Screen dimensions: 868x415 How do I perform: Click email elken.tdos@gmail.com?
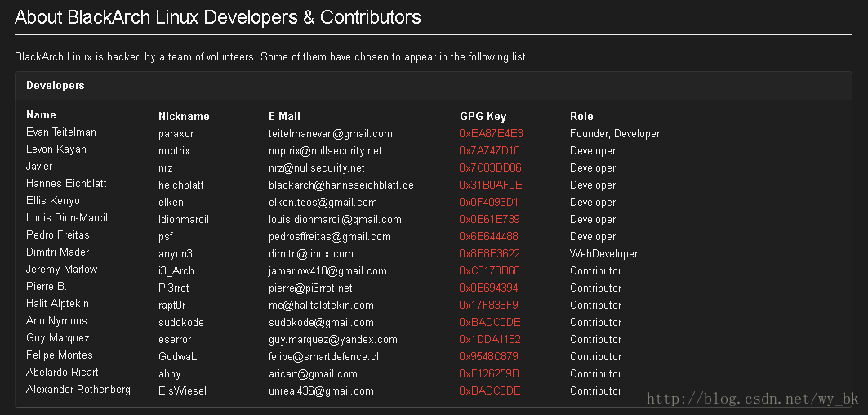click(x=323, y=203)
